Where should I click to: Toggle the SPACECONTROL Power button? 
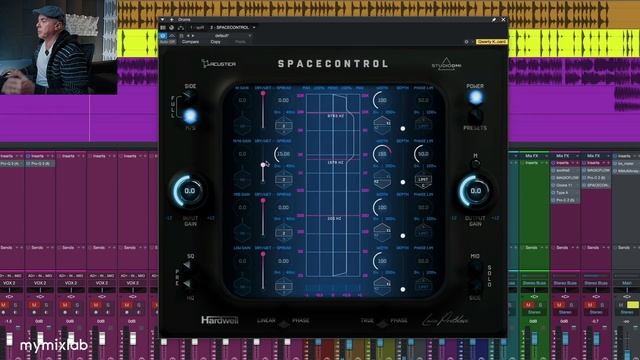pyautogui.click(x=476, y=97)
